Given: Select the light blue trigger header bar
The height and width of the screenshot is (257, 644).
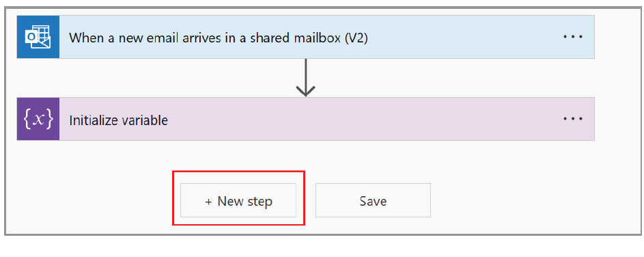Looking at the screenshot, I should coord(327,37).
